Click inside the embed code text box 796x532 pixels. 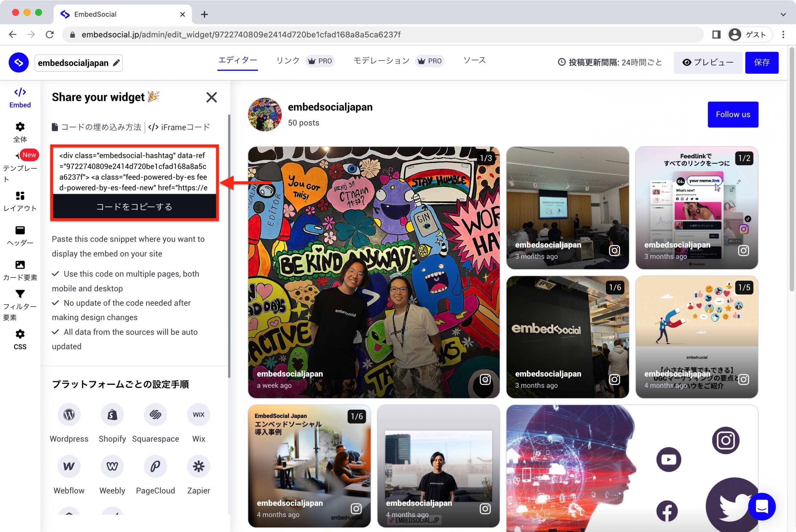click(x=134, y=171)
